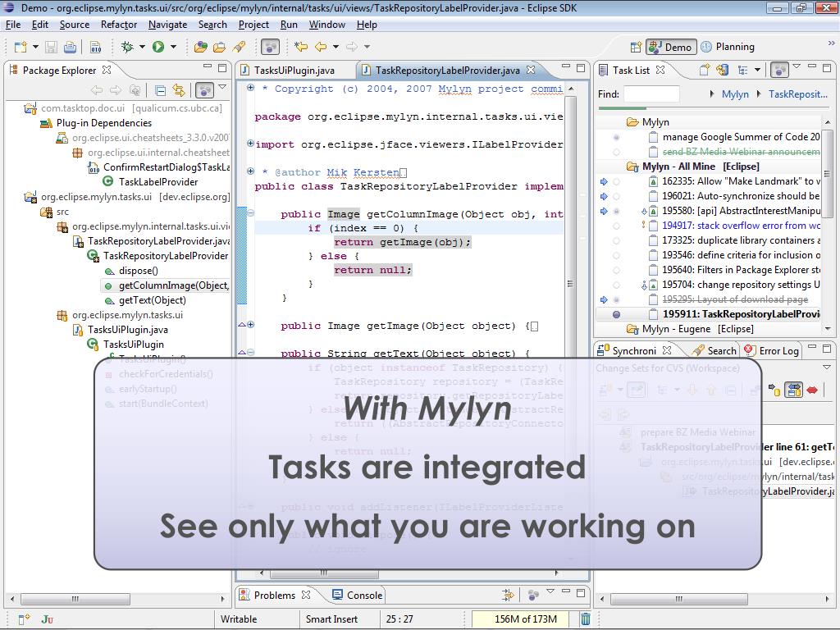Select the Demo perspective button

[x=671, y=47]
